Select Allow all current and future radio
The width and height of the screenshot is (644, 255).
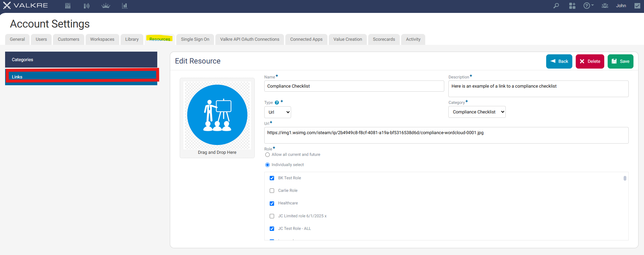coord(267,155)
